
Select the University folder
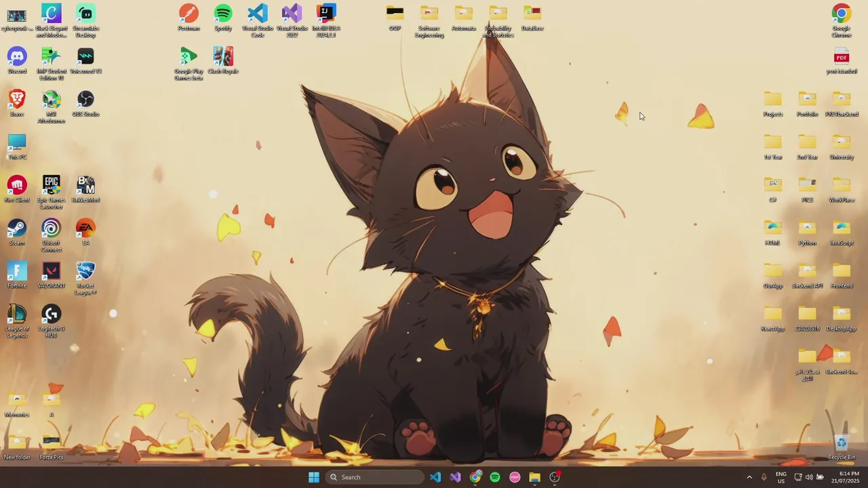click(842, 146)
